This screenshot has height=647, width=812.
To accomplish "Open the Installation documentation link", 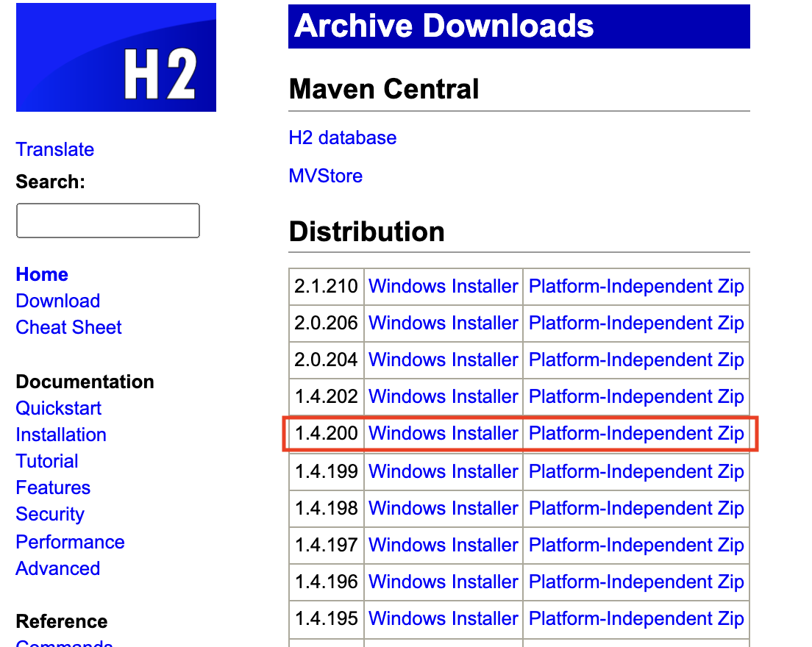I will click(x=61, y=435).
